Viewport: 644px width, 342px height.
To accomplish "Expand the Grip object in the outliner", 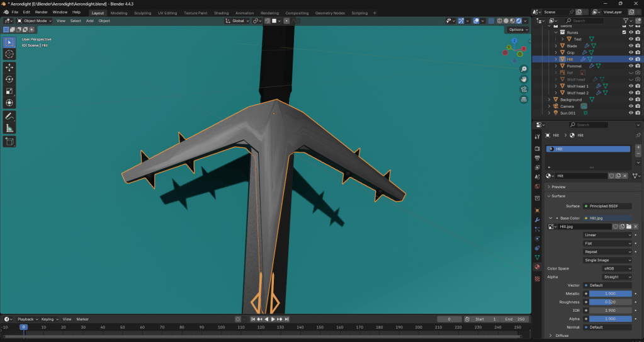I will pos(556,53).
